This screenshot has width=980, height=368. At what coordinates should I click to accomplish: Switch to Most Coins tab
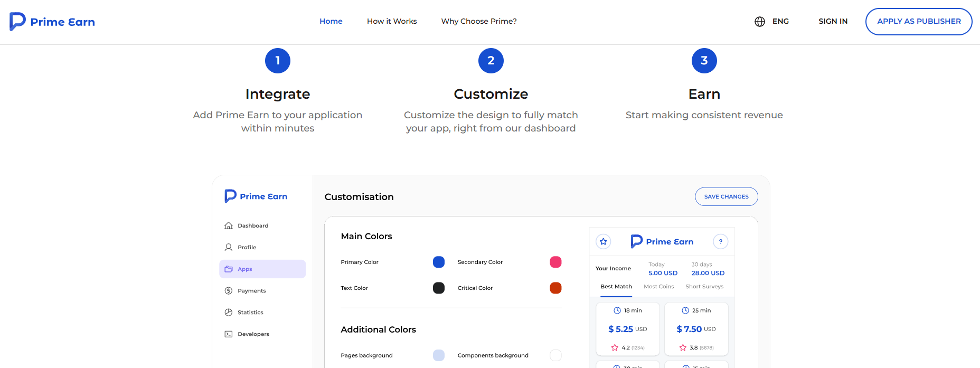tap(659, 287)
